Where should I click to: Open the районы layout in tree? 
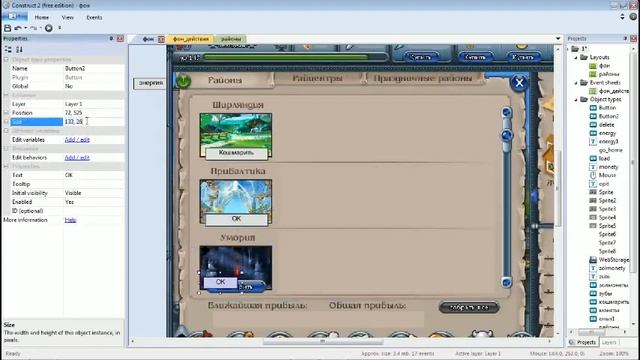point(609,74)
